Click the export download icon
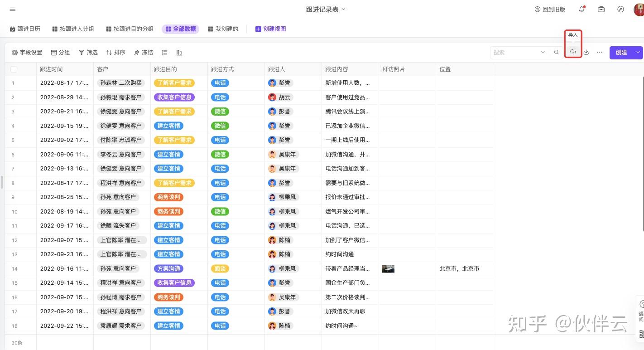Screen dimensions: 644x350 click(x=586, y=53)
